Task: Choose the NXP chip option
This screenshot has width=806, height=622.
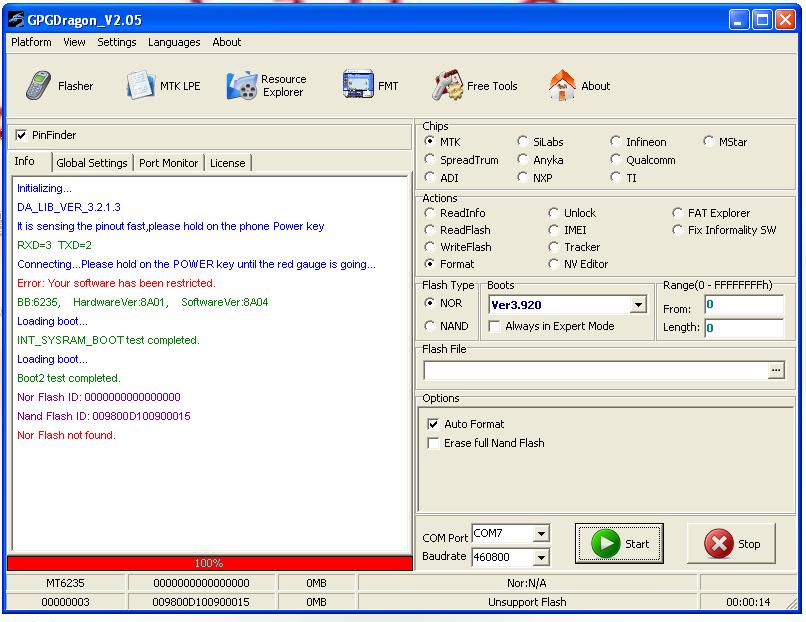Action: tap(522, 177)
